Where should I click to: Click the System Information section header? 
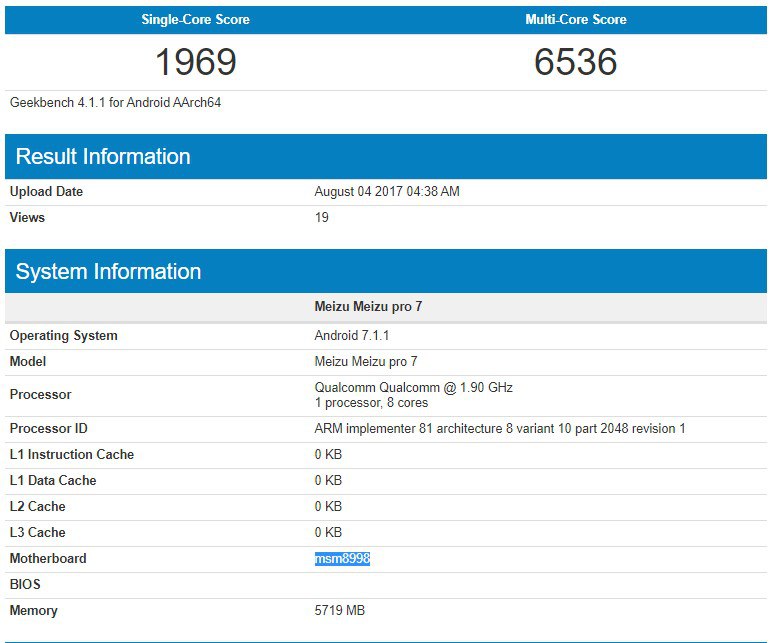click(x=386, y=271)
